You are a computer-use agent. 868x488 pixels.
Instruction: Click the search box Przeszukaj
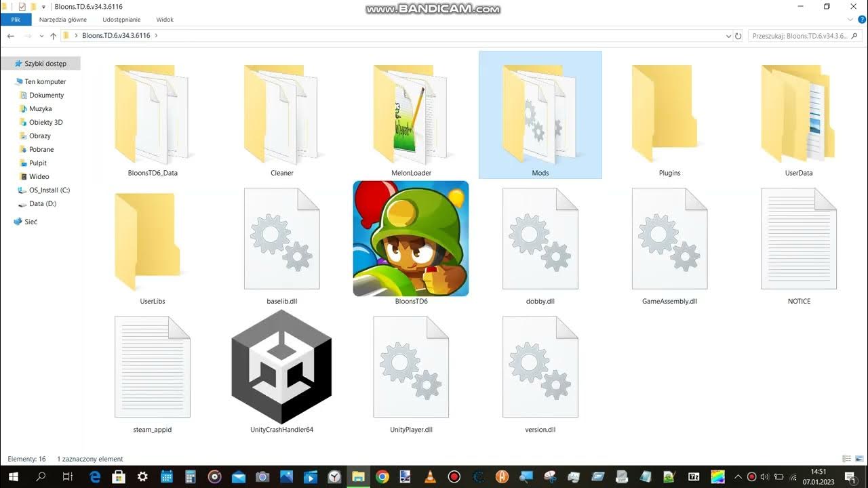click(804, 36)
